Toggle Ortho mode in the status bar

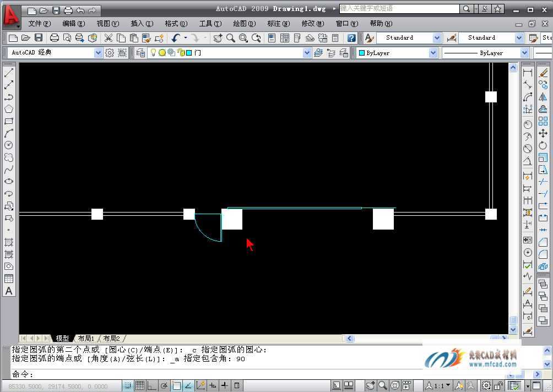pos(152,386)
